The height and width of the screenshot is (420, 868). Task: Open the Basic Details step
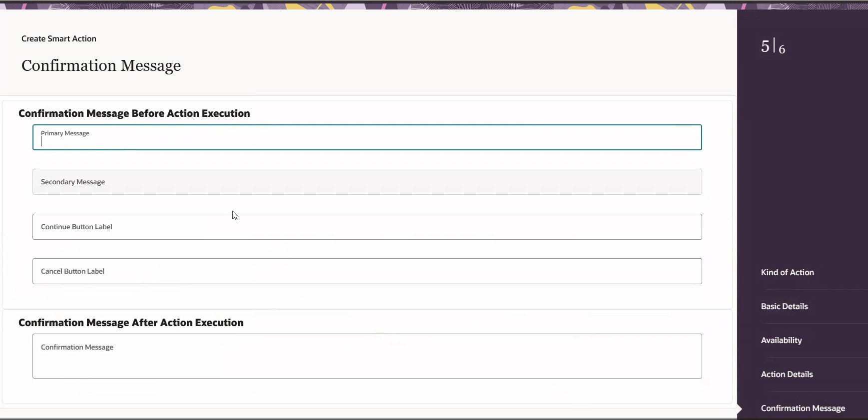coord(784,306)
